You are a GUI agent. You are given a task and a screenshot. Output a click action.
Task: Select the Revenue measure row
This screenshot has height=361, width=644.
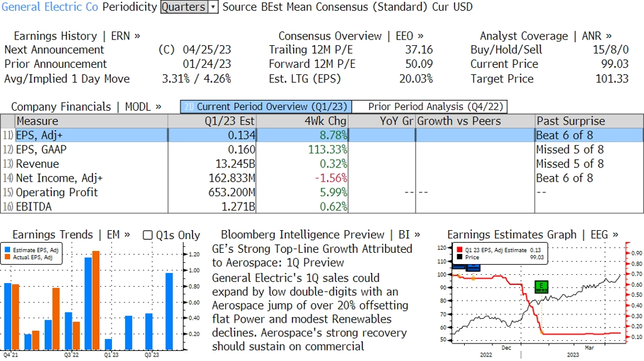click(x=322, y=164)
